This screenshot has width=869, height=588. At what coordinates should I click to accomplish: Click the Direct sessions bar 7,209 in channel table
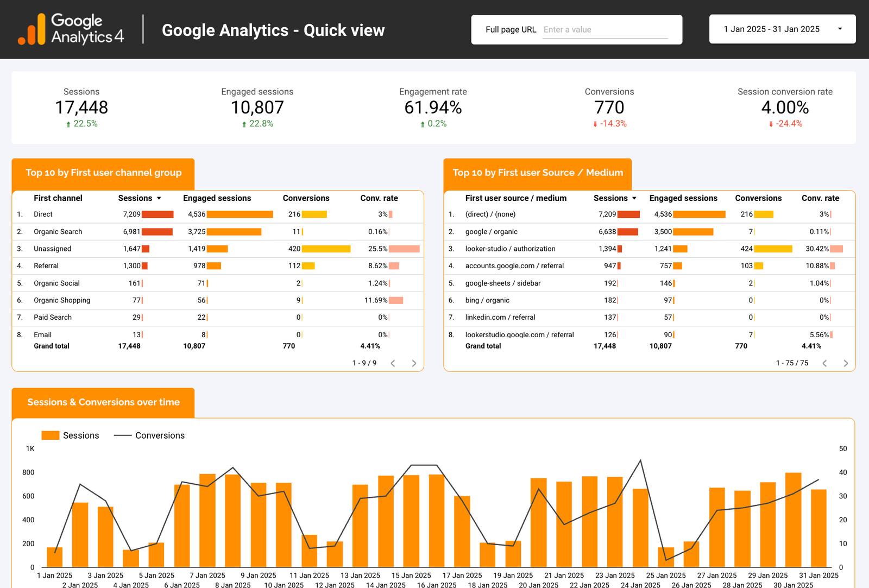158,214
